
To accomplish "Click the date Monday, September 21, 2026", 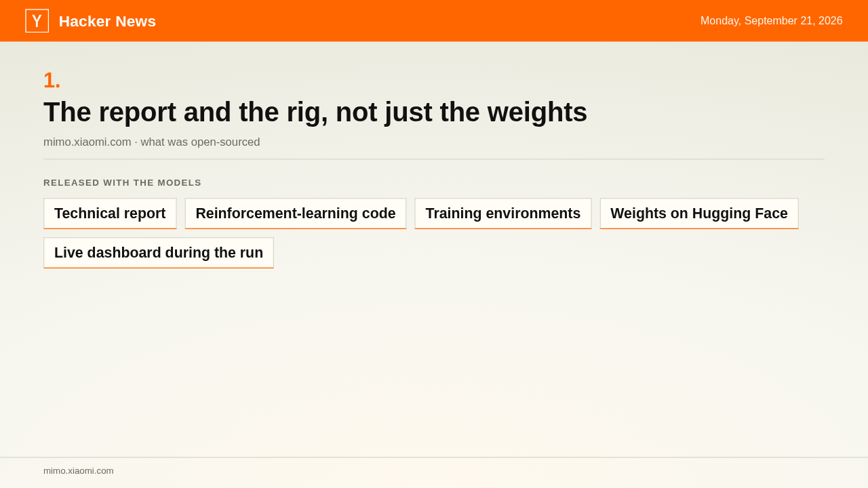I will point(772,21).
